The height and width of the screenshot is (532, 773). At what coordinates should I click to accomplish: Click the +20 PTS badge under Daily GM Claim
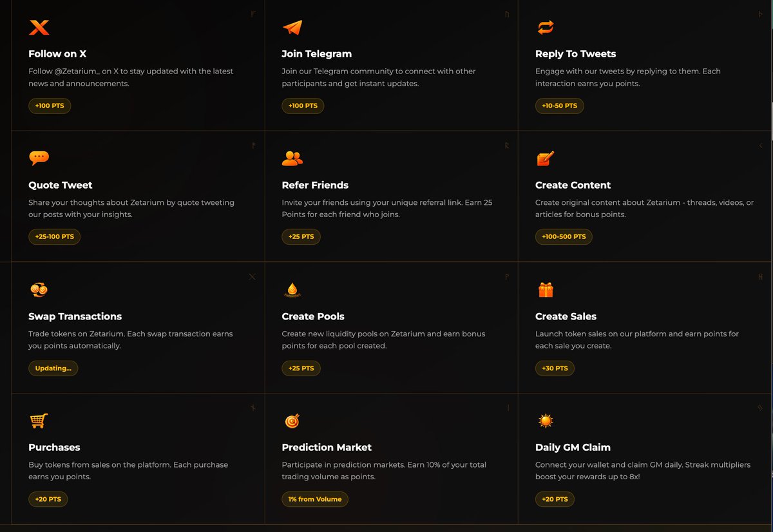(x=555, y=499)
